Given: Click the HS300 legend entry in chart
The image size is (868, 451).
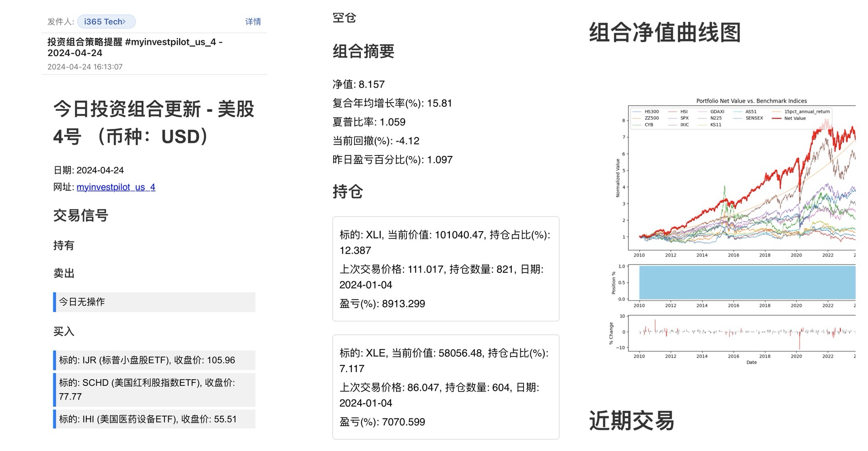Looking at the screenshot, I should point(651,112).
